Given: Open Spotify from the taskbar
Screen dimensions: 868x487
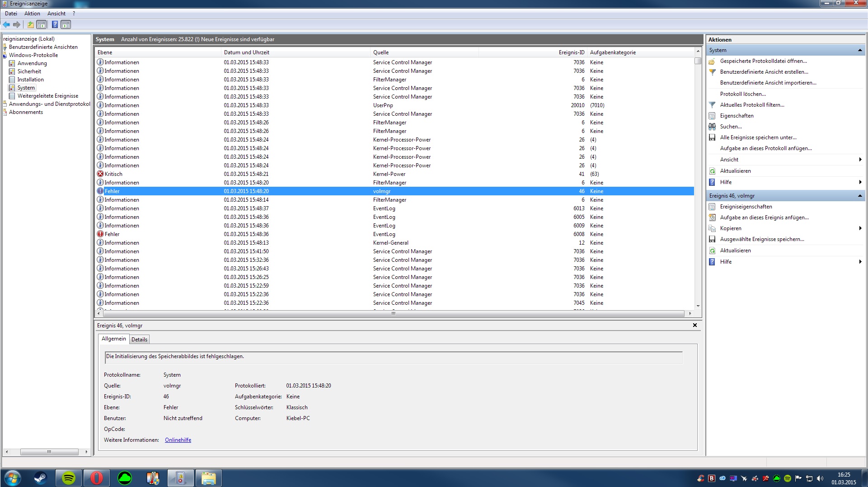Looking at the screenshot, I should tap(69, 478).
